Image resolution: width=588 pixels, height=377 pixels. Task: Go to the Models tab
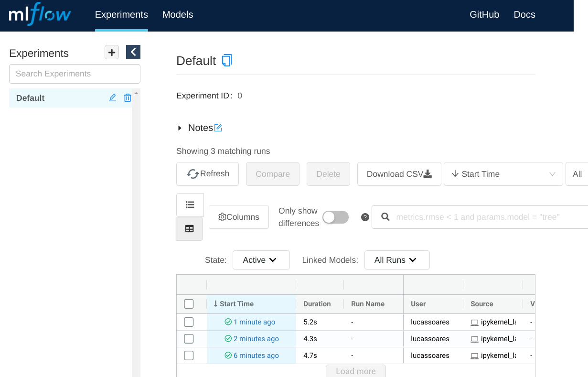coord(178,15)
